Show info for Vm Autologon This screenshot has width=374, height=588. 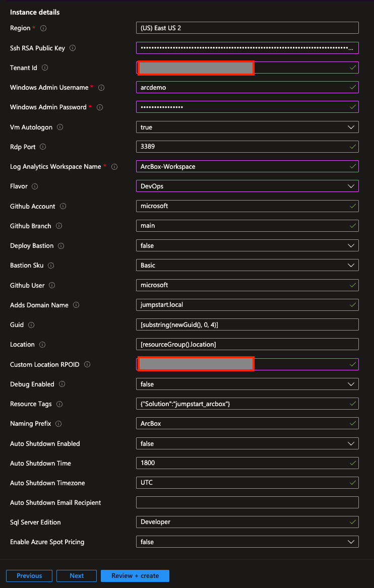(x=60, y=127)
